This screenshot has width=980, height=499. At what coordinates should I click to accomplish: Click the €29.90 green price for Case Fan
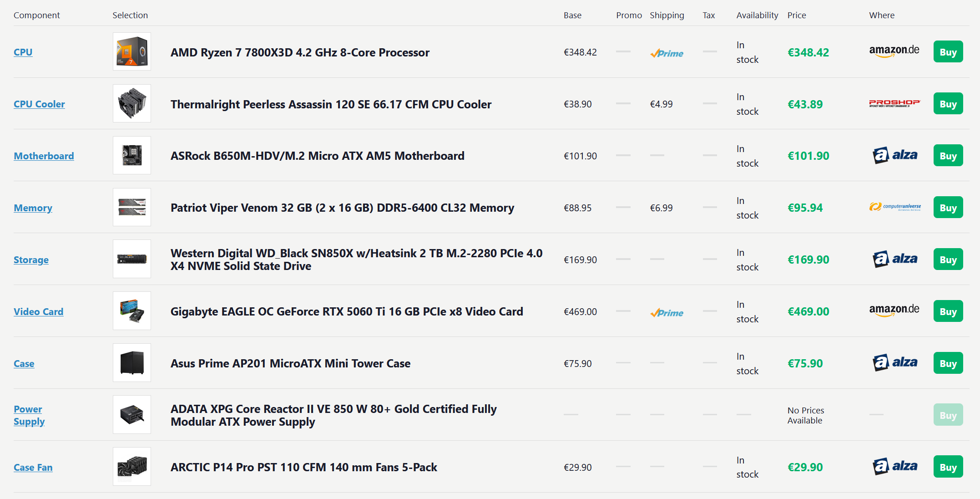point(805,468)
